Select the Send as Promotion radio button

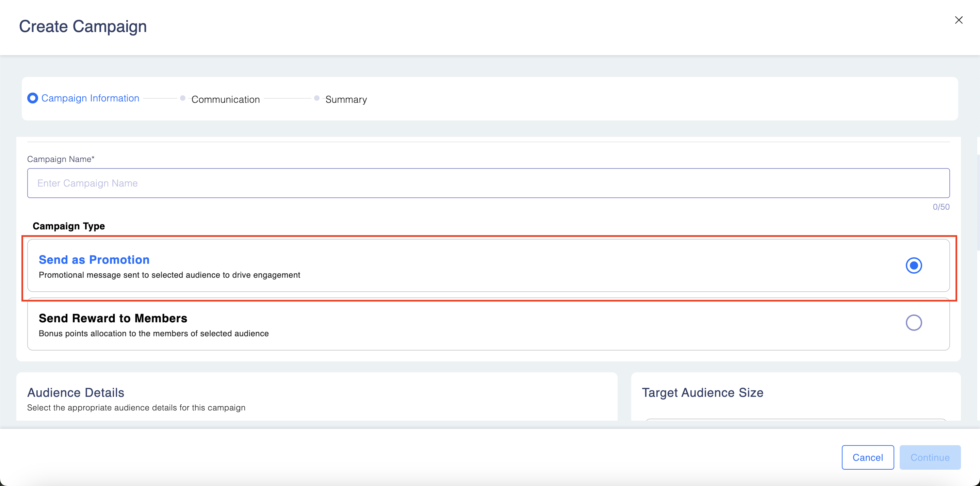pyautogui.click(x=913, y=265)
